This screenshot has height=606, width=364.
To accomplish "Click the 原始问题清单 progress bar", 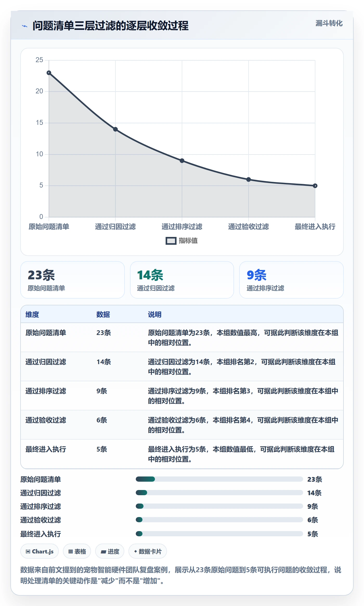I will pyautogui.click(x=219, y=479).
